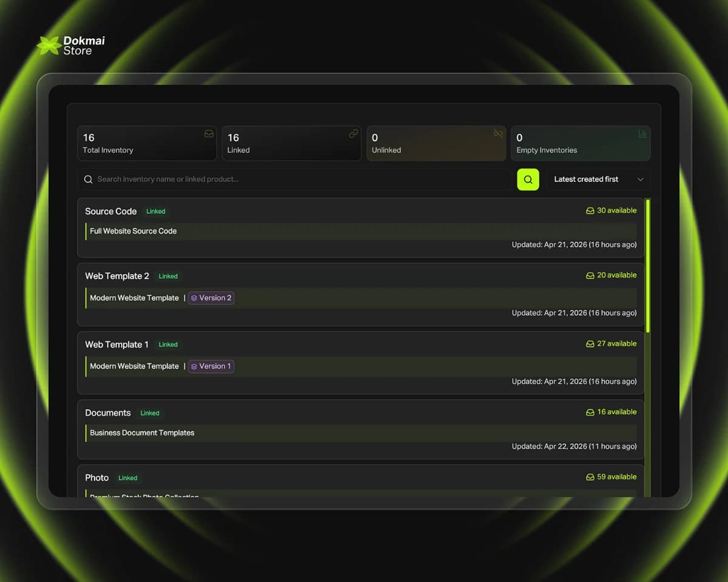Click the stock icon beside 30 available
728x582 pixels.
pos(590,211)
